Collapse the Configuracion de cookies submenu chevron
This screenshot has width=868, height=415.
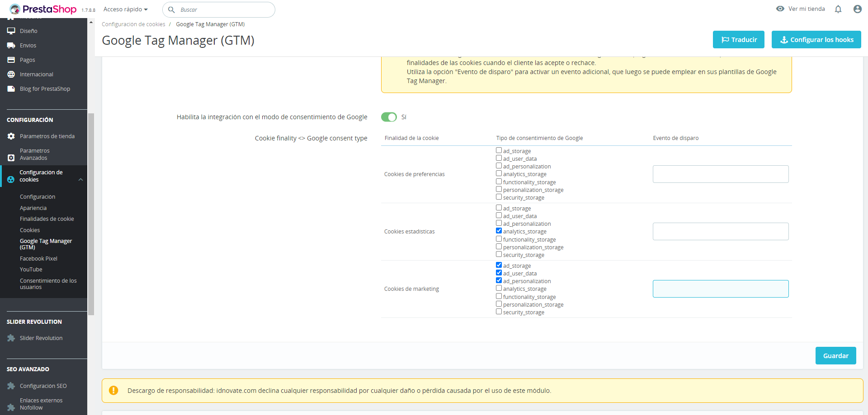[x=80, y=179]
